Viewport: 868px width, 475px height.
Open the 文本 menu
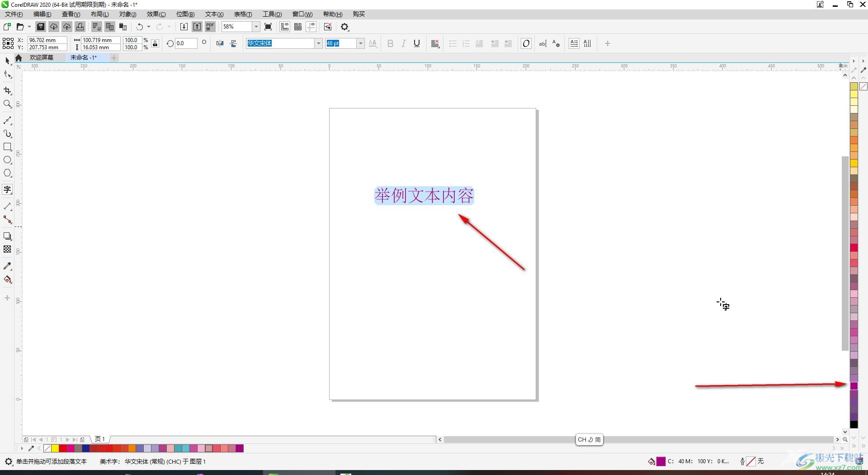pyautogui.click(x=214, y=14)
